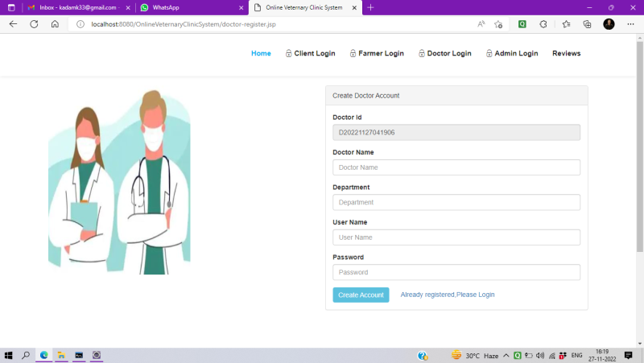
Task: Open the green Q extension icon
Action: tap(522, 24)
